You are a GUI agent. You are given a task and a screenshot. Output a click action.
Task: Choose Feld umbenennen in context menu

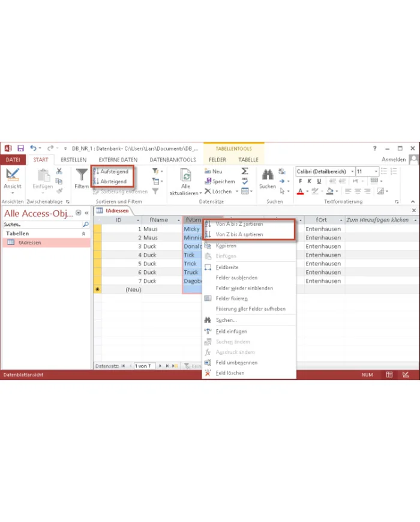249,363
